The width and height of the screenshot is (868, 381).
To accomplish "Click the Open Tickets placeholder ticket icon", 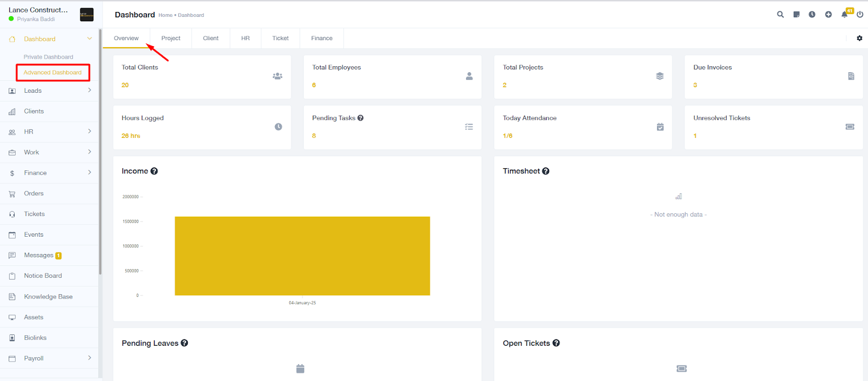I will 682,369.
